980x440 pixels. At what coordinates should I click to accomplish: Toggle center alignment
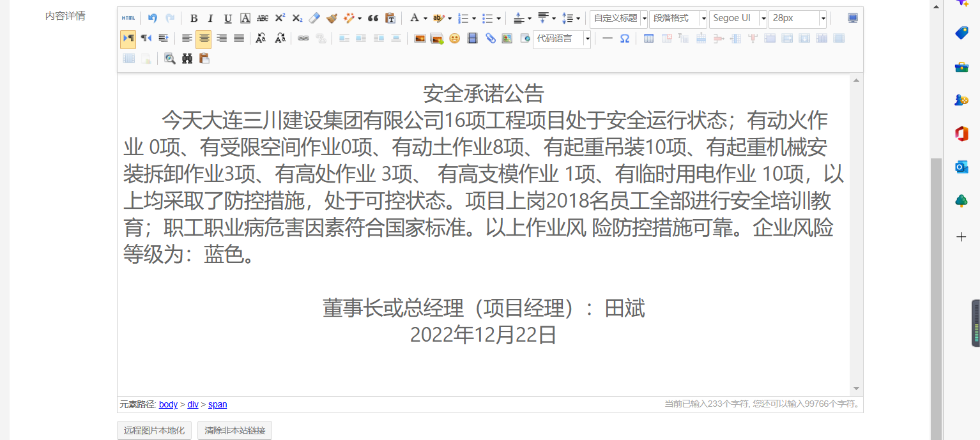click(x=204, y=38)
